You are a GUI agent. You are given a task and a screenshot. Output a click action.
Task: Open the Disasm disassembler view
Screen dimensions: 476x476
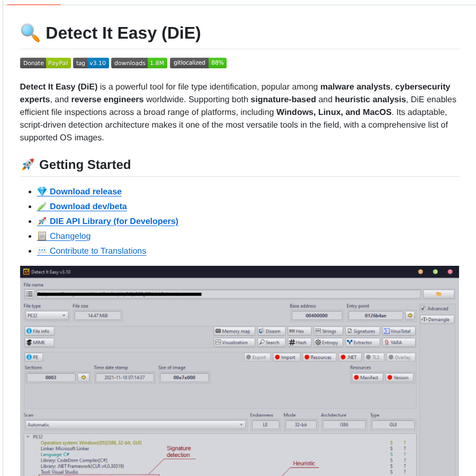[272, 330]
